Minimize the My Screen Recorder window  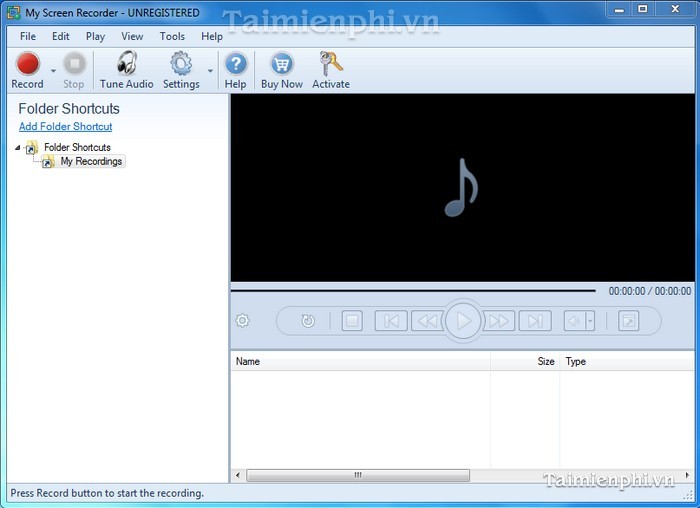click(x=619, y=9)
